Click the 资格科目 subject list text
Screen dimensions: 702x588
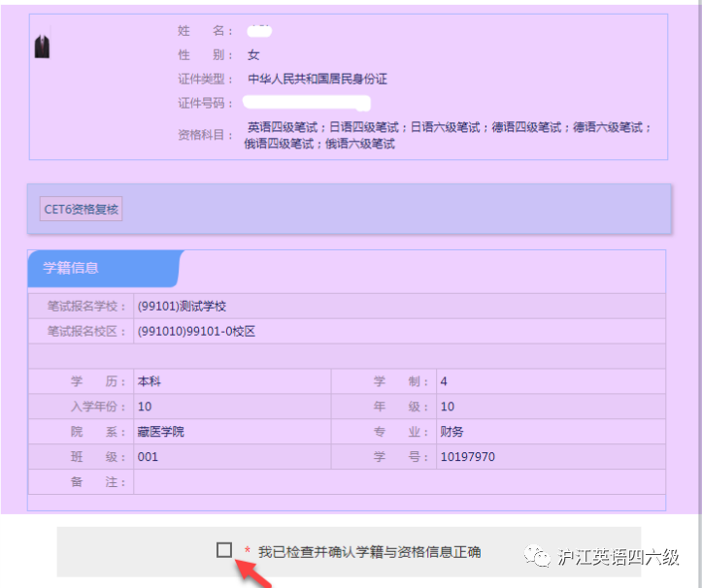pyautogui.click(x=449, y=135)
